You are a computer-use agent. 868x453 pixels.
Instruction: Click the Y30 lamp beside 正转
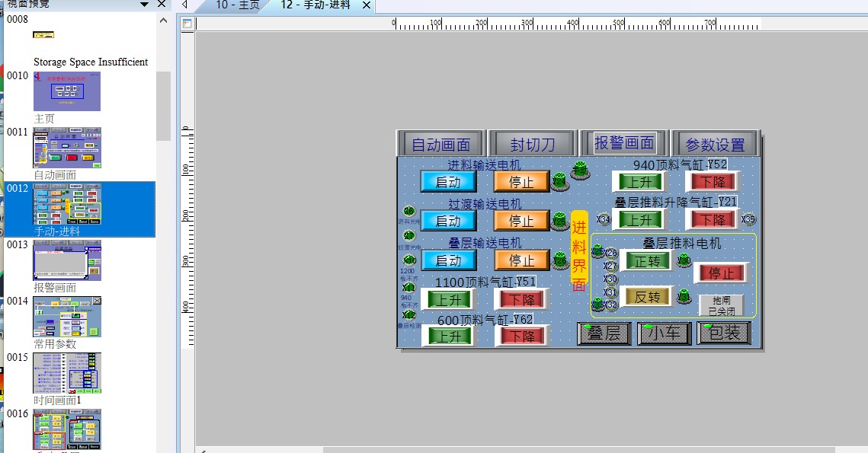pos(684,260)
